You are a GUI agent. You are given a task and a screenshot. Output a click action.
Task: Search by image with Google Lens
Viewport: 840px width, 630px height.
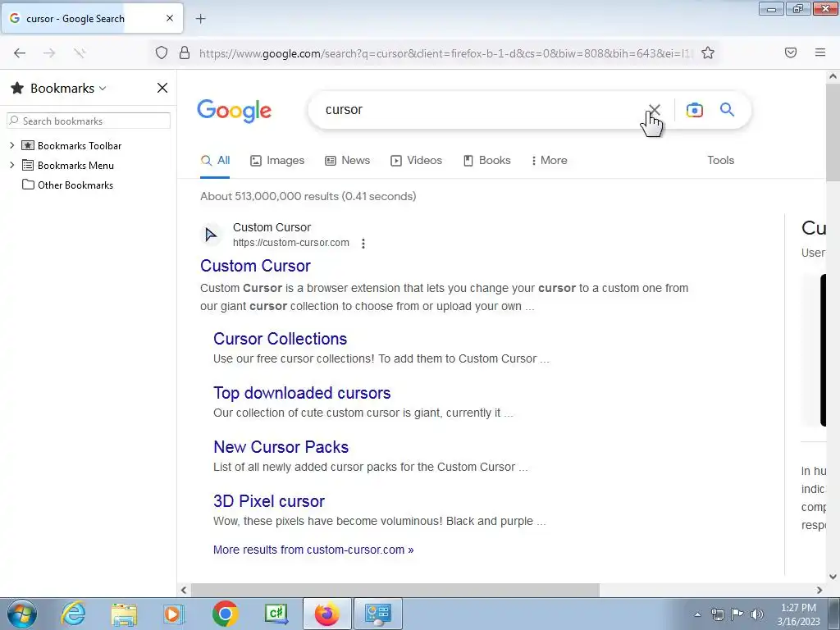pos(694,110)
